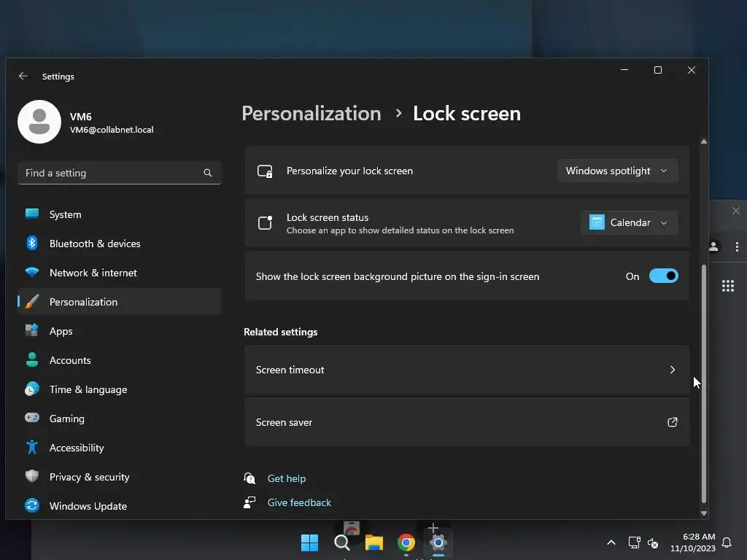The height and width of the screenshot is (560, 747).
Task: Click the apps grid icon in background window
Action: 727,286
